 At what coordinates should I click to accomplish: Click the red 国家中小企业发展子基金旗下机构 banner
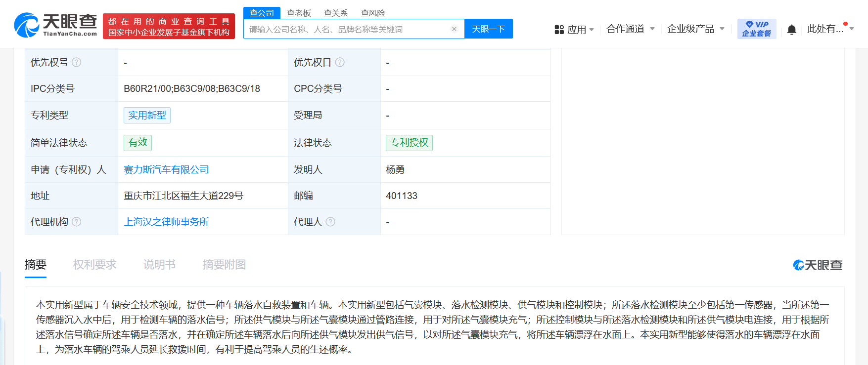tap(169, 27)
